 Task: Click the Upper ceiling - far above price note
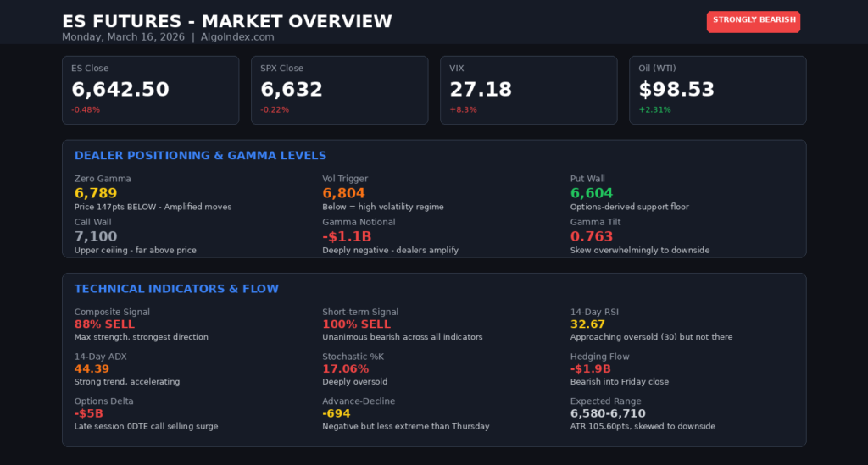[x=135, y=250]
